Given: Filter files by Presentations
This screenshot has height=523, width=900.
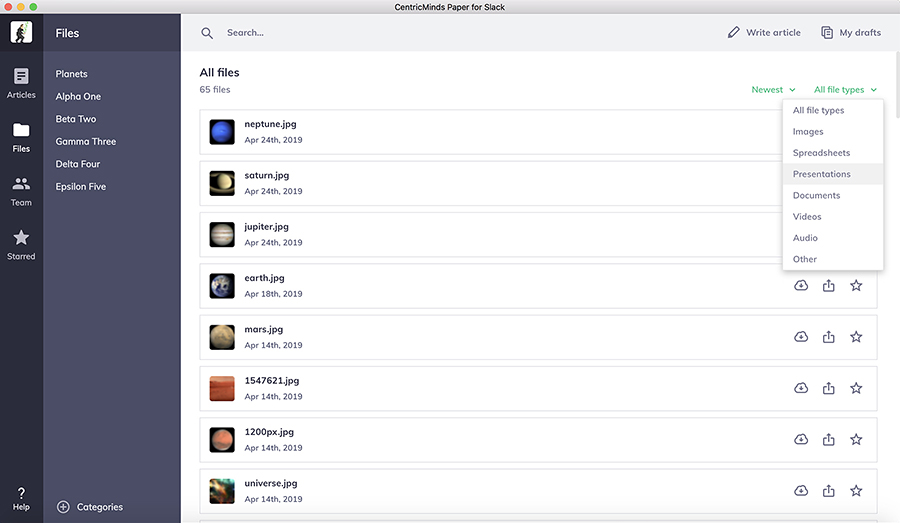Looking at the screenshot, I should click(832, 174).
